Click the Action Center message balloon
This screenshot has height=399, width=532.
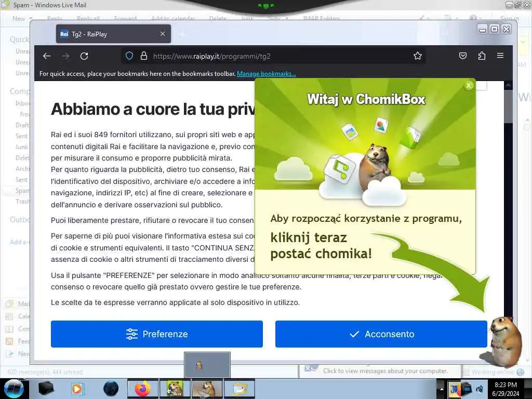380,371
